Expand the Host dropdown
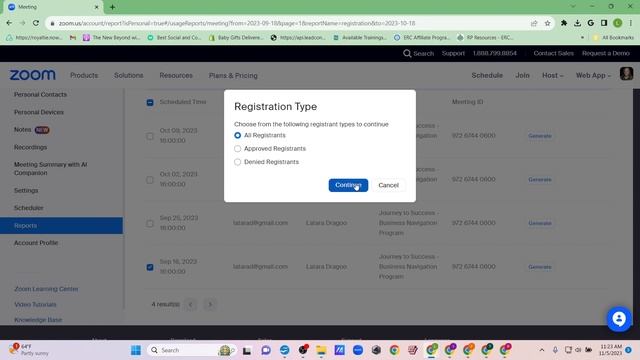This screenshot has height=360, width=640. coord(552,76)
